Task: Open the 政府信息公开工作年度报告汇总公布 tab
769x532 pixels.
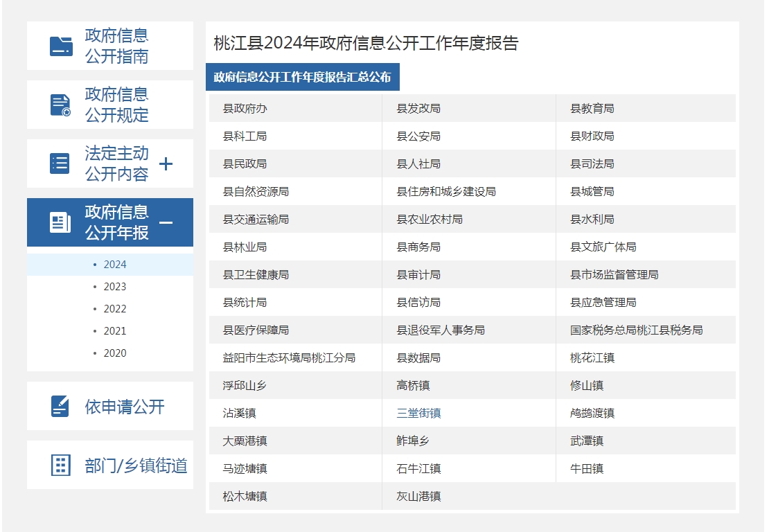Action: click(x=302, y=77)
